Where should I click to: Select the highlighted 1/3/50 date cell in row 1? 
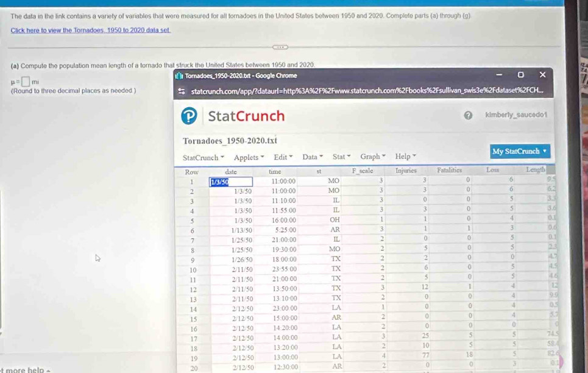pyautogui.click(x=231, y=182)
